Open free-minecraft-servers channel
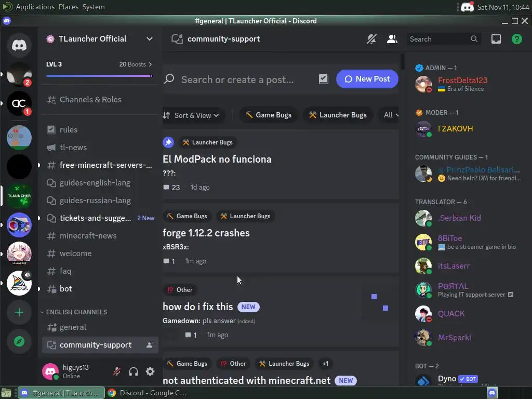 100,165
